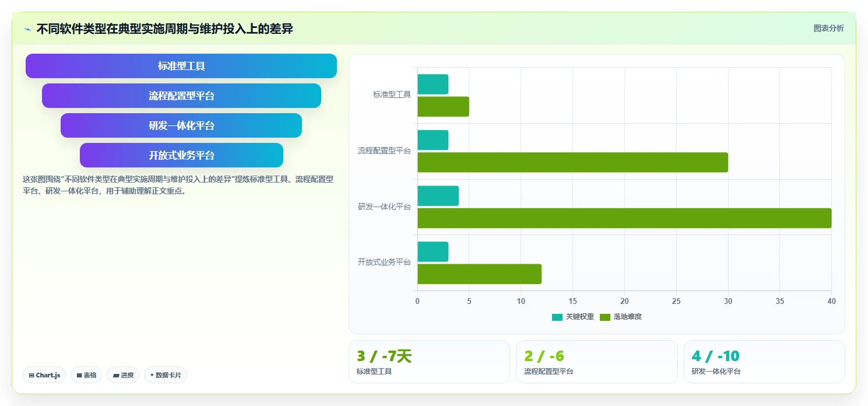Click the Chart.js tag chip

(x=44, y=375)
